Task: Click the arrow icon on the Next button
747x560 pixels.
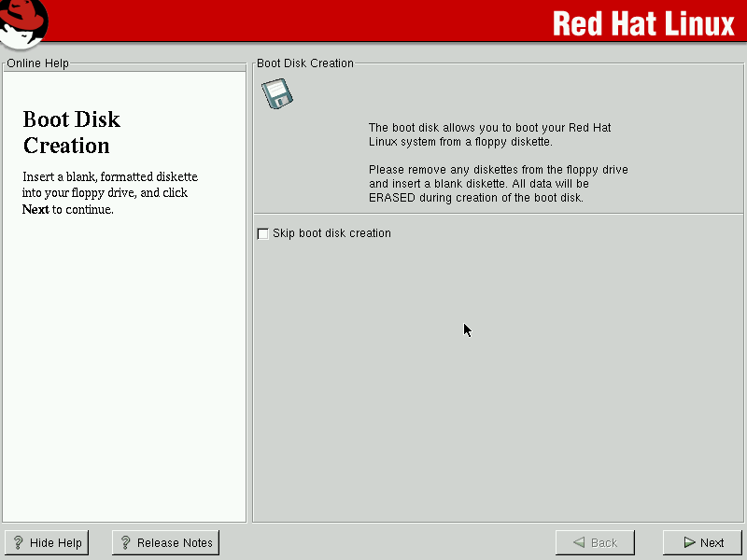Action: [x=689, y=542]
